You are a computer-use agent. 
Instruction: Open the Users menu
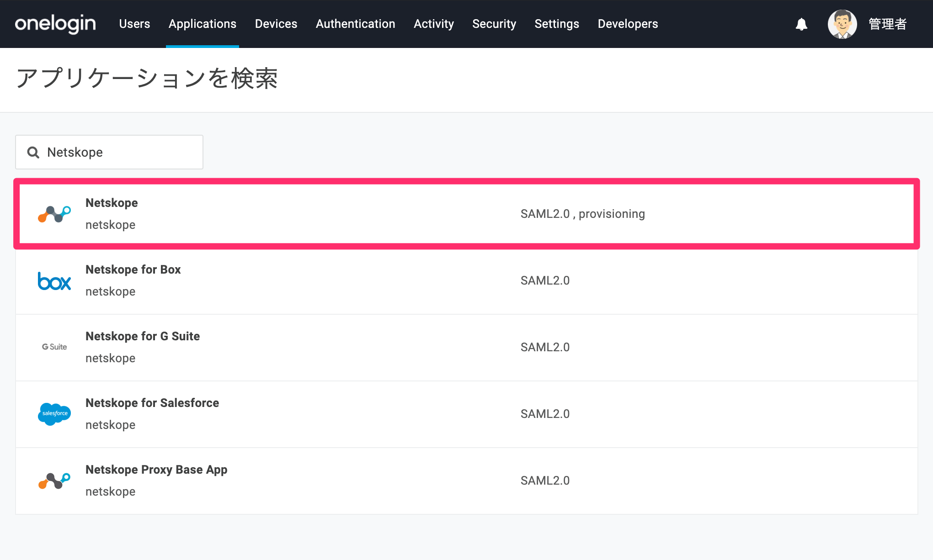[x=134, y=24]
